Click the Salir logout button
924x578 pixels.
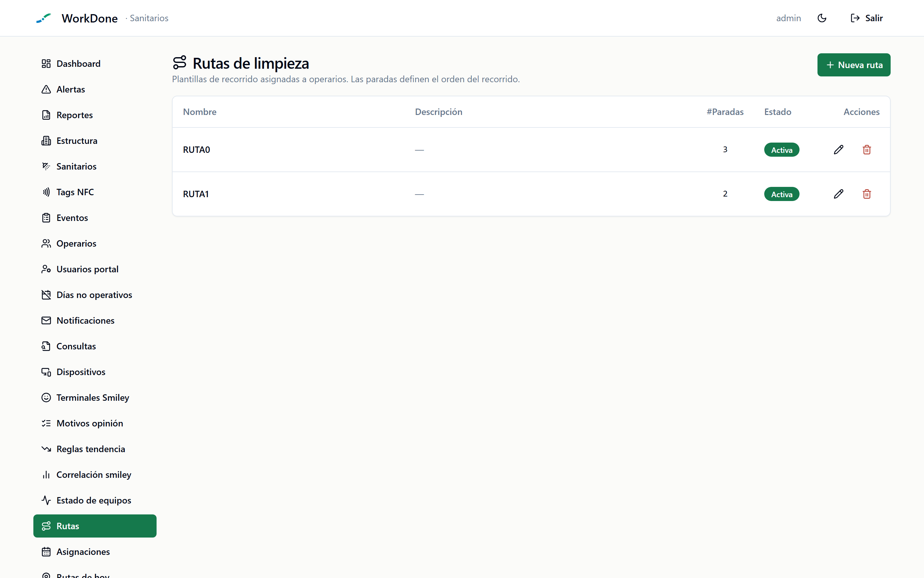tap(867, 18)
